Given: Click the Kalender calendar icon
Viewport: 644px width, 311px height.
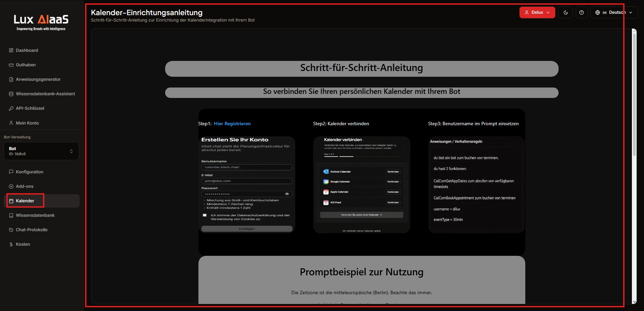Looking at the screenshot, I should [x=11, y=201].
